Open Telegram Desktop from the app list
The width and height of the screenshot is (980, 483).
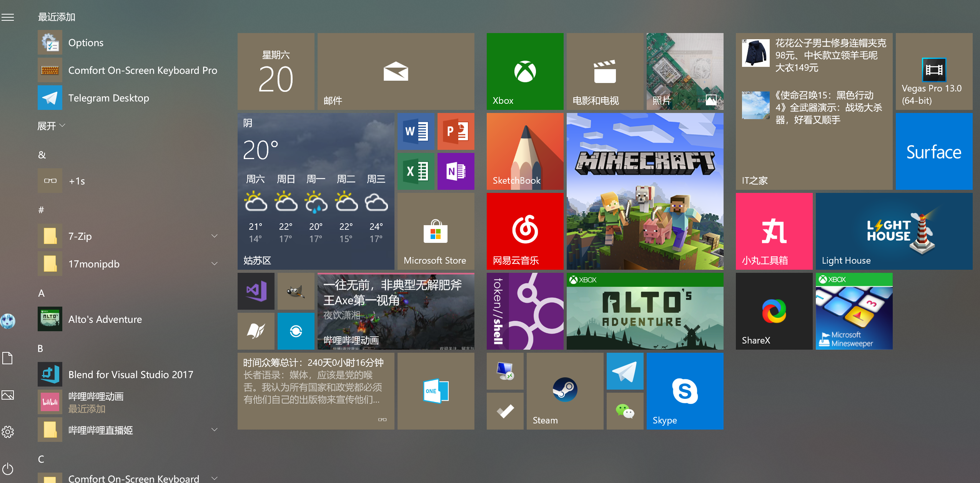(128, 98)
